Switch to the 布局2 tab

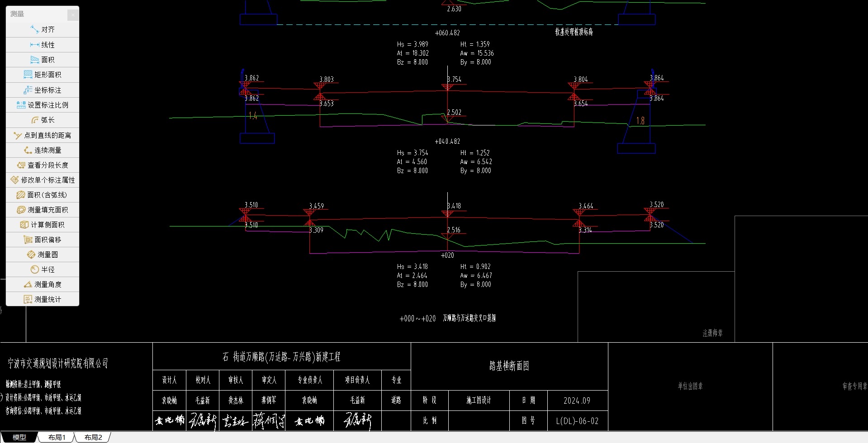click(94, 438)
